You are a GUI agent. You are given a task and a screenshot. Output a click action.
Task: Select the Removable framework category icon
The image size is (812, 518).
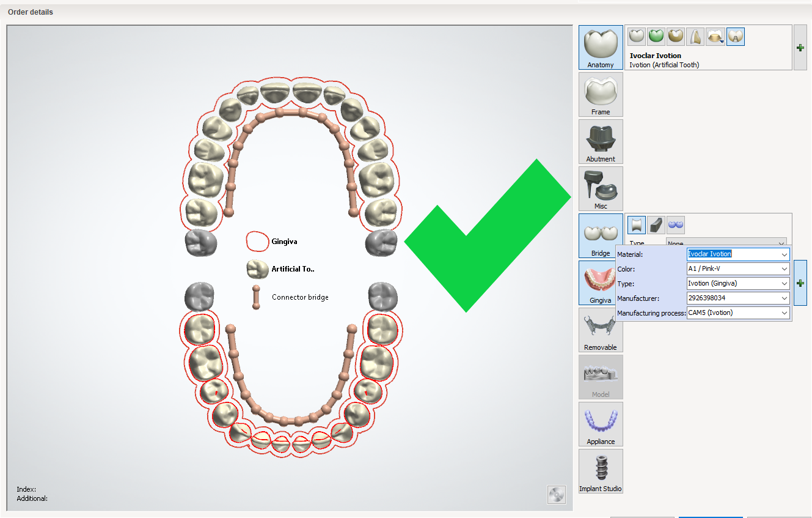pos(601,330)
